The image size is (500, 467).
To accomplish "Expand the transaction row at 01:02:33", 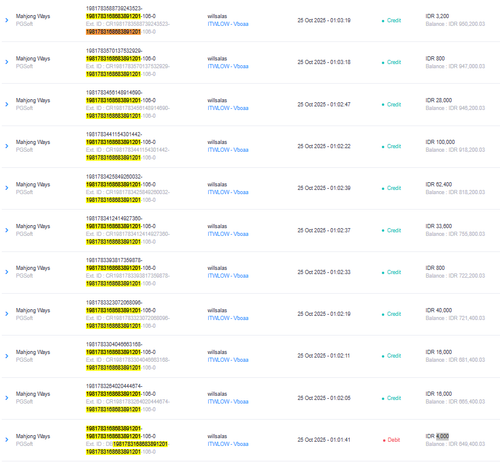I will 7,272.
